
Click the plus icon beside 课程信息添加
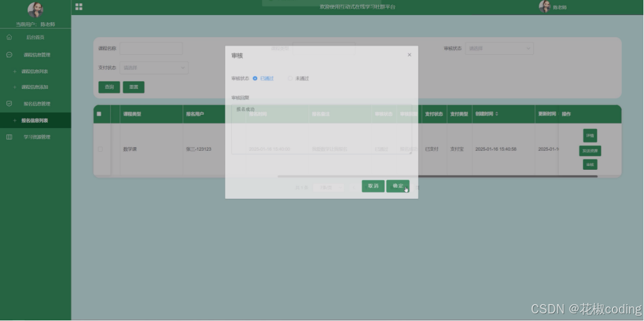coord(15,87)
